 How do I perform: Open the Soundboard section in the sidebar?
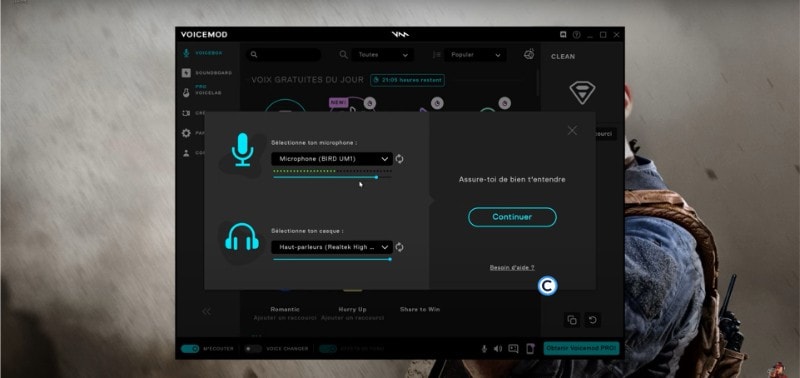click(x=207, y=73)
